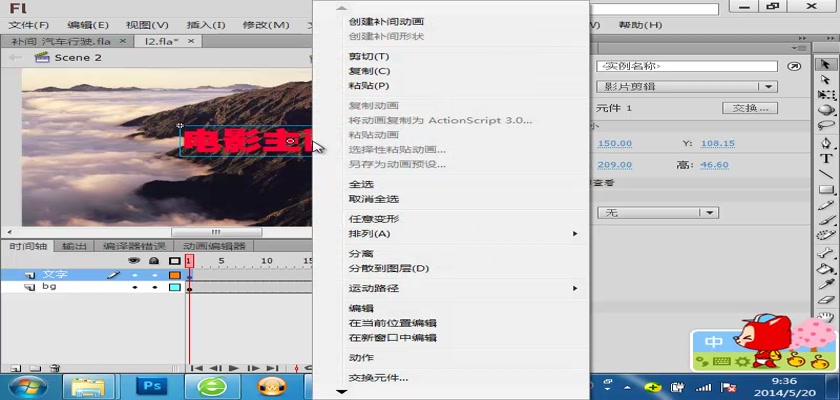Select the Paint Bucket tool
The height and width of the screenshot is (400, 840).
click(826, 269)
